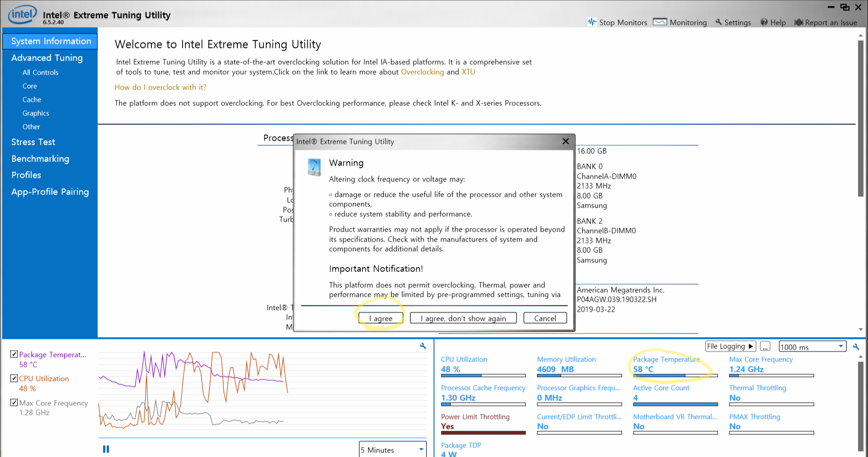Click the file logging browse ellipsis button

click(765, 347)
